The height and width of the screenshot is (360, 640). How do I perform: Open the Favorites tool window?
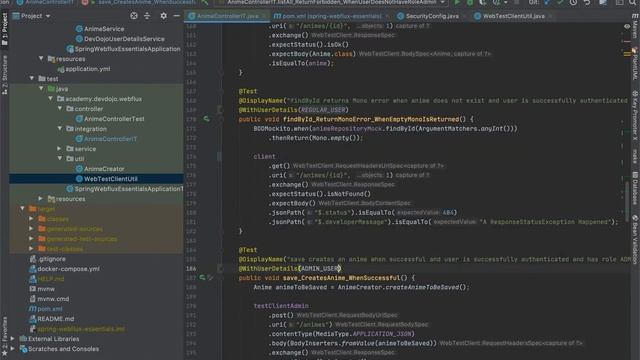pos(4,335)
